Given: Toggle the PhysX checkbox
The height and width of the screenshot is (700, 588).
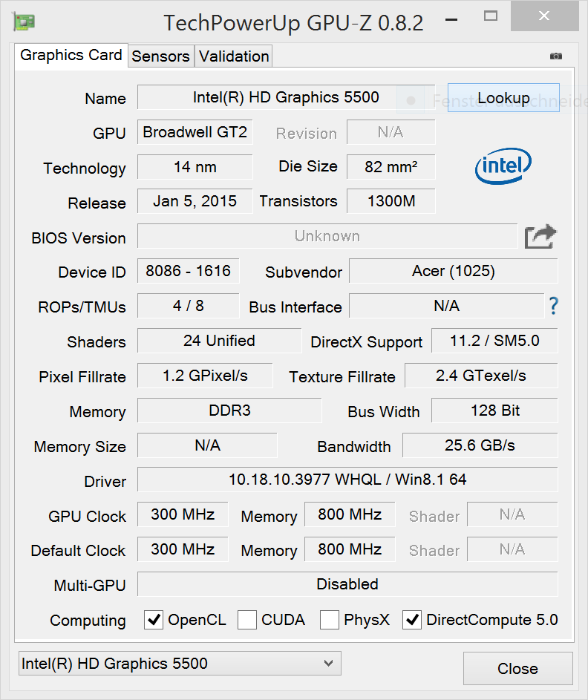Looking at the screenshot, I should click(330, 620).
